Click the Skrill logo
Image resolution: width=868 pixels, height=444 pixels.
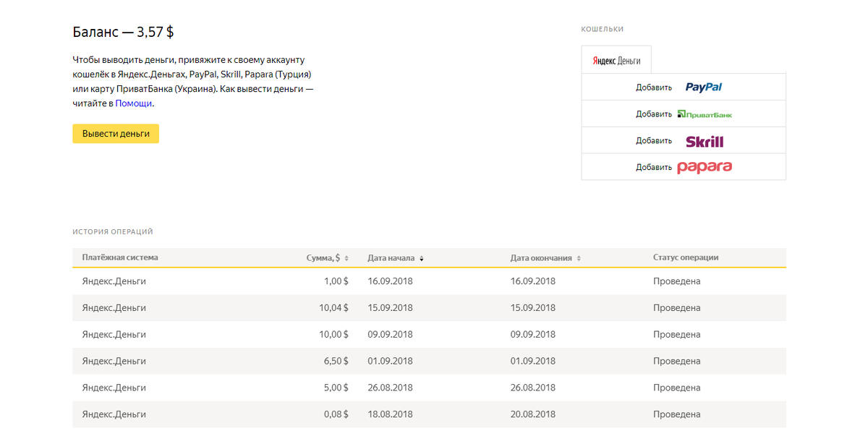click(x=705, y=141)
